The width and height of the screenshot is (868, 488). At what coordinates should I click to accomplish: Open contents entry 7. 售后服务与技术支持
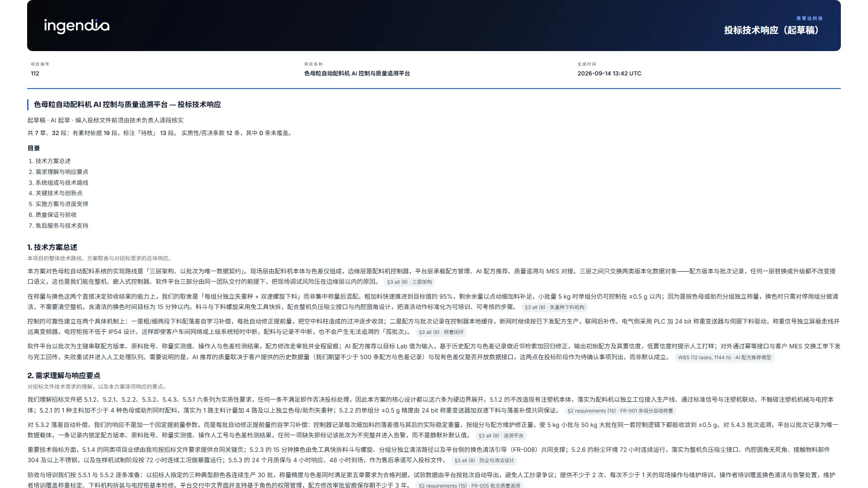58,225
